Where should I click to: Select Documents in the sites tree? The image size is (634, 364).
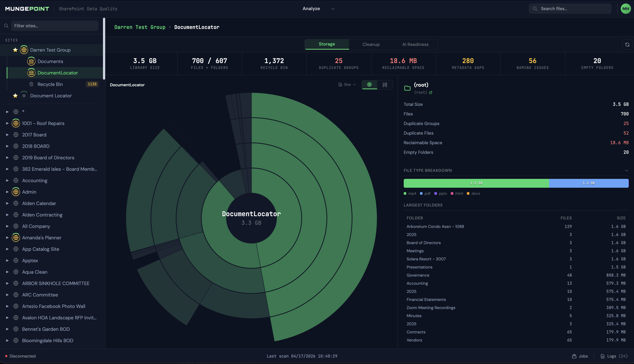click(x=50, y=61)
